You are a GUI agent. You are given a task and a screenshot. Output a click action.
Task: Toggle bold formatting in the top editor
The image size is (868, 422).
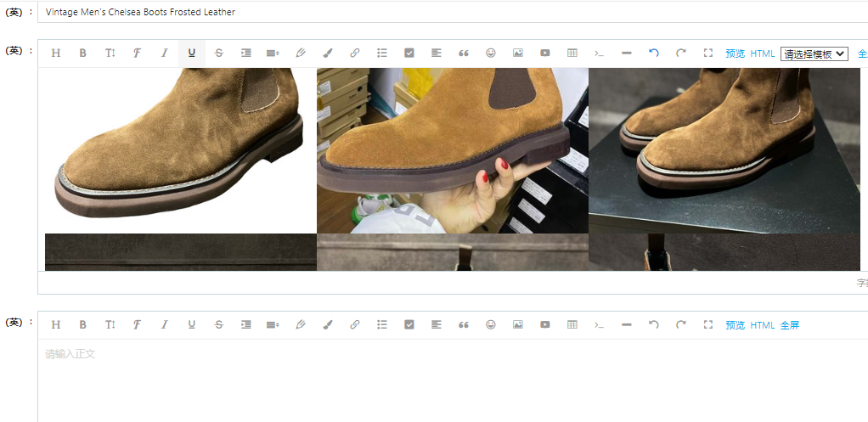83,53
